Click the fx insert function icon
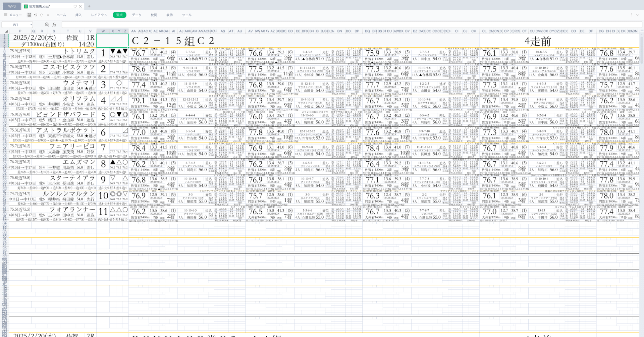Screen dimensions: 644x337 tap(54, 25)
